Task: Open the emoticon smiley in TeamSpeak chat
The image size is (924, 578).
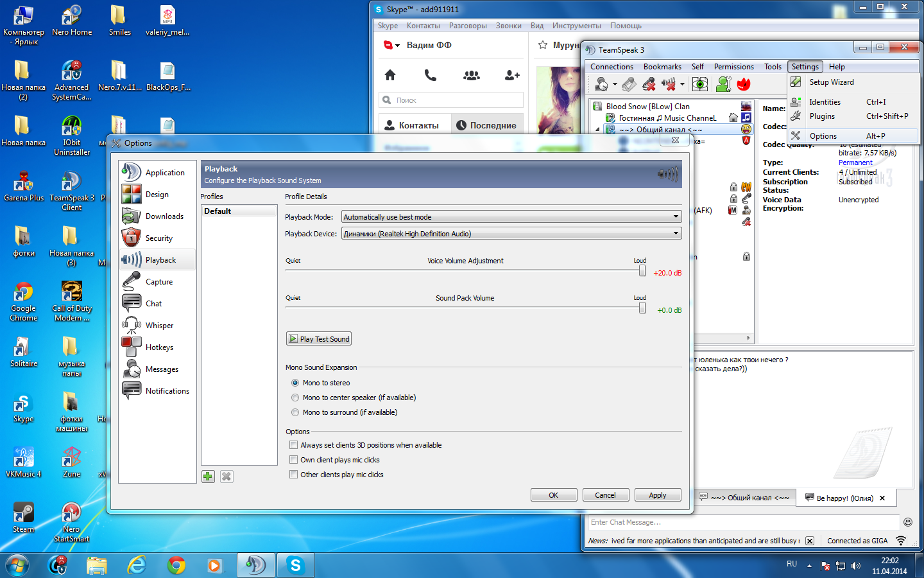Action: tap(907, 522)
